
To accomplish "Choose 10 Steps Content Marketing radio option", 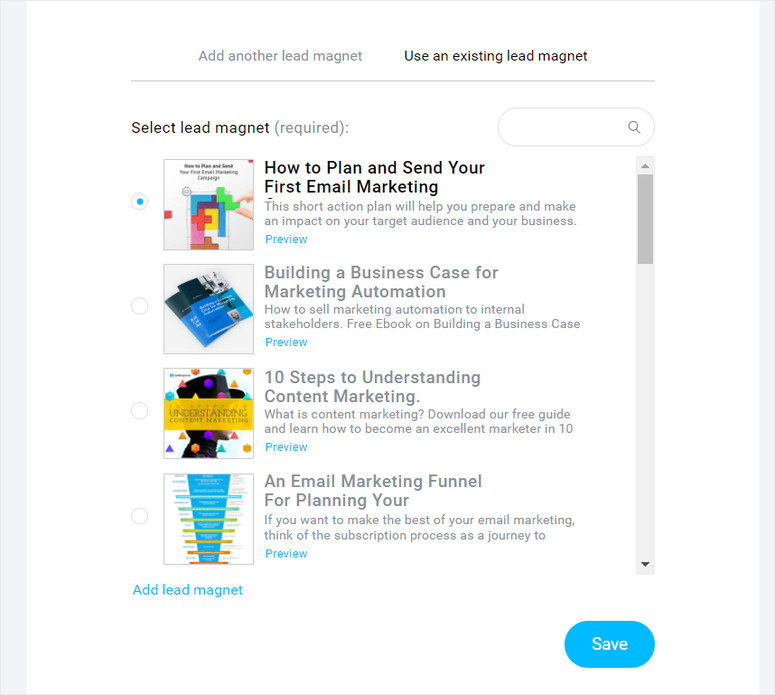I will coord(139,410).
